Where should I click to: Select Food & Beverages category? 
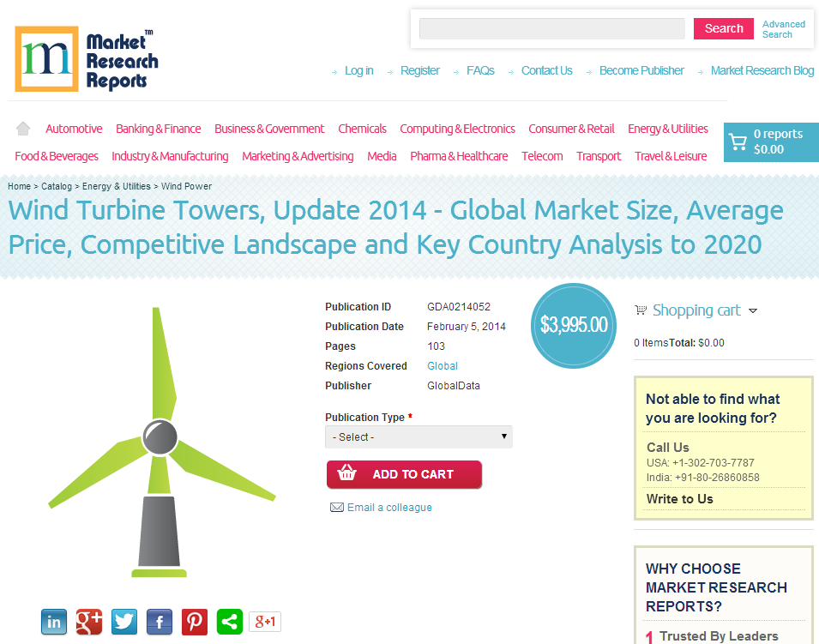coord(57,156)
